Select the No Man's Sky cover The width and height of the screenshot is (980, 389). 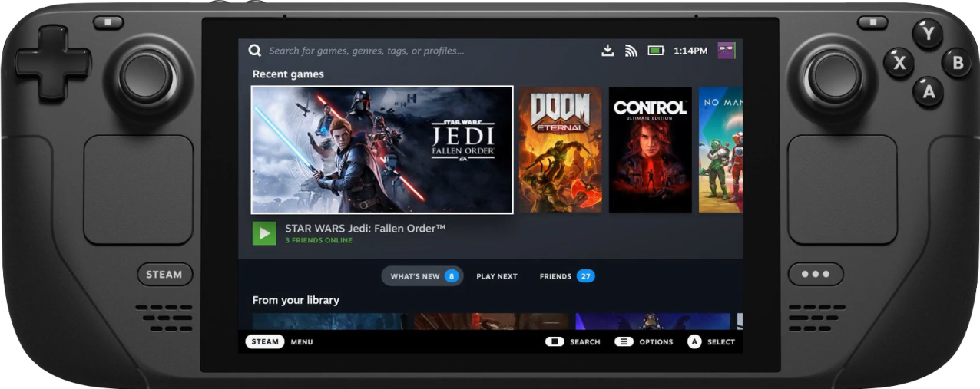[721, 150]
